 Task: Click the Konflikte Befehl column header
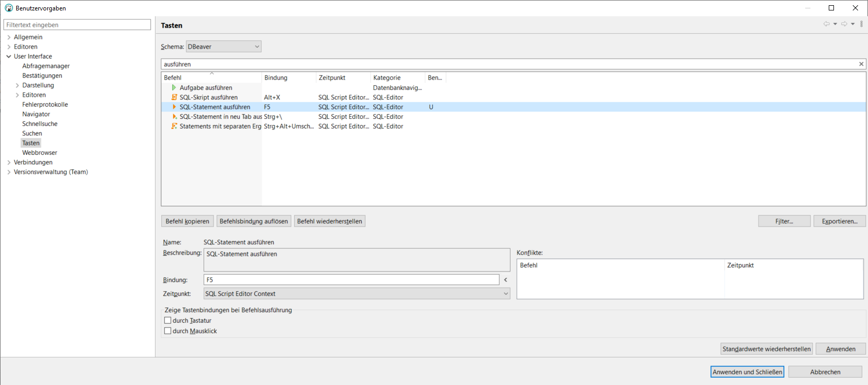point(620,265)
